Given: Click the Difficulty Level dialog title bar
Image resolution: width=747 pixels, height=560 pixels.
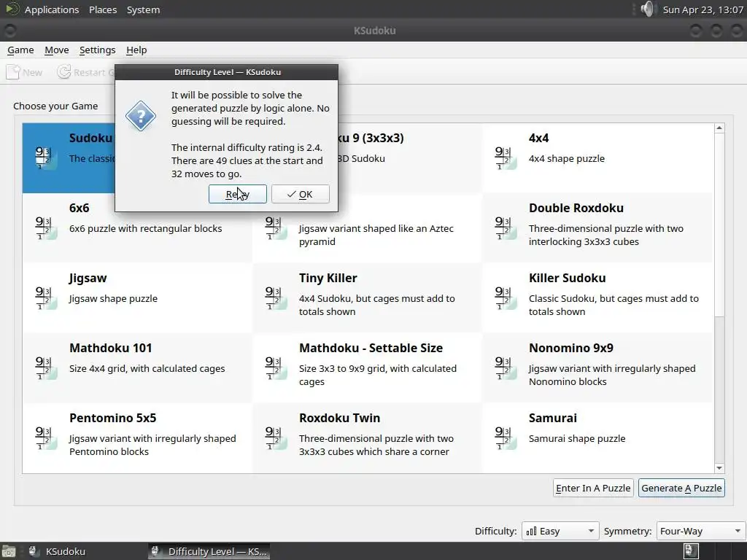Looking at the screenshot, I should point(227,72).
